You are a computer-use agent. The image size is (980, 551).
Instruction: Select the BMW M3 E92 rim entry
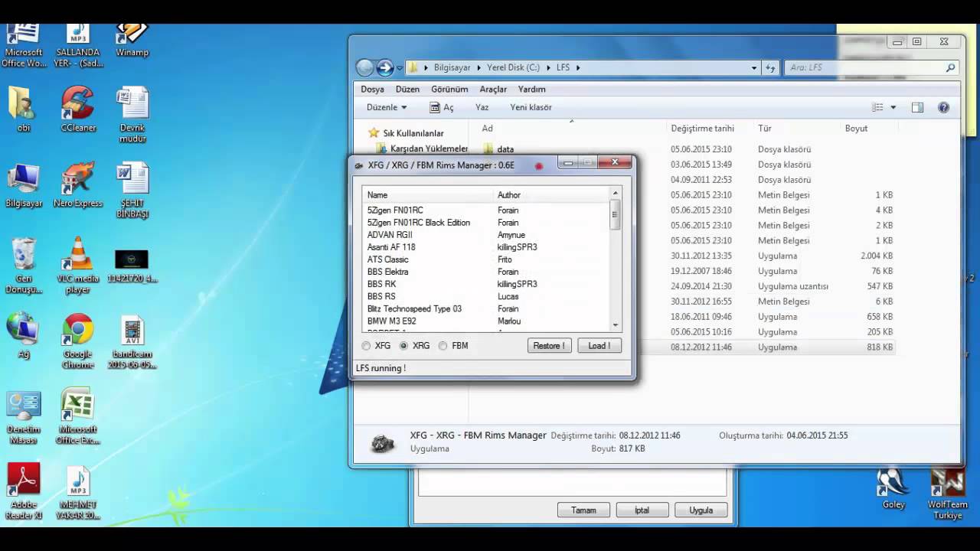[391, 321]
